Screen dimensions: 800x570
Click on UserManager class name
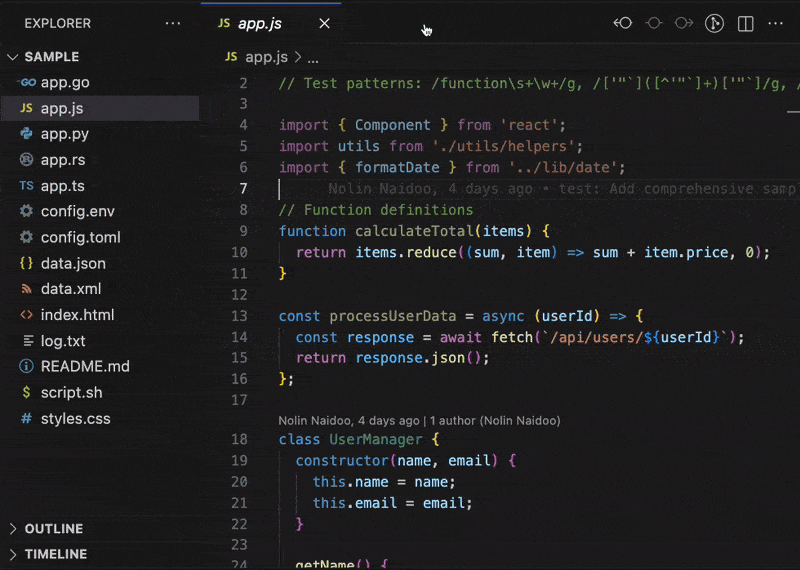click(x=376, y=439)
